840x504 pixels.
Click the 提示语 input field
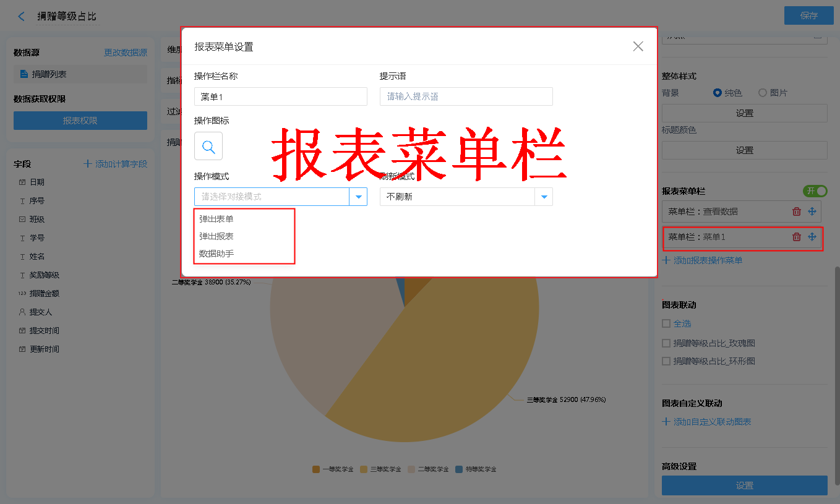(466, 96)
